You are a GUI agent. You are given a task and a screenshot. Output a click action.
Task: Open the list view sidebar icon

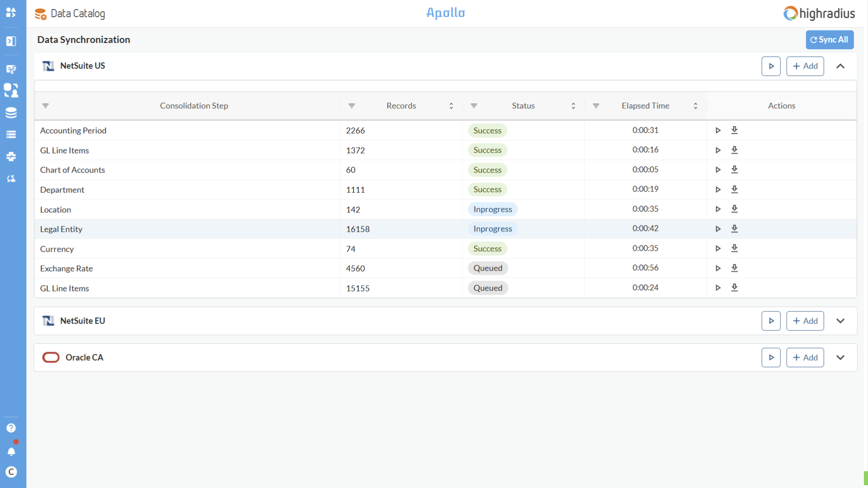point(11,135)
